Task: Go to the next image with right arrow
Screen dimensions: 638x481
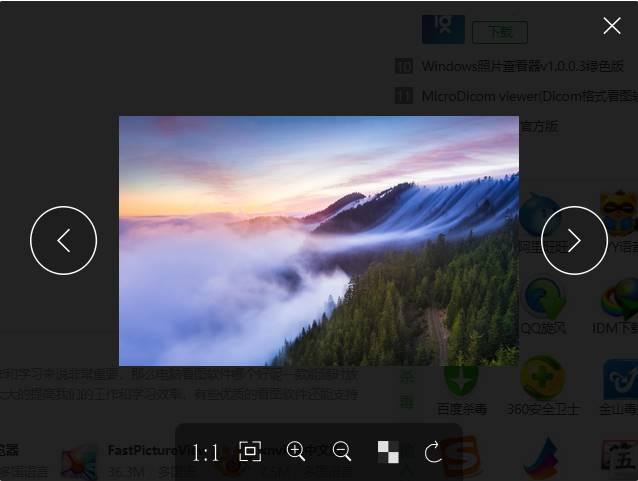Action: click(574, 240)
